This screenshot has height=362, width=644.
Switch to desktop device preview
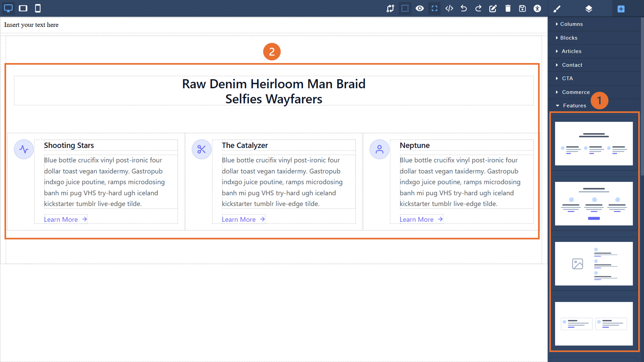pyautogui.click(x=8, y=8)
